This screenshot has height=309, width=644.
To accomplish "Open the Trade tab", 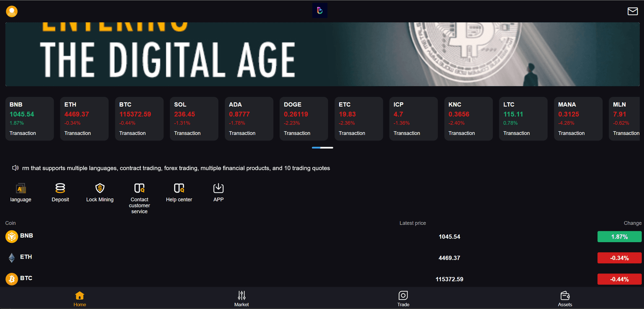I will coord(403,299).
